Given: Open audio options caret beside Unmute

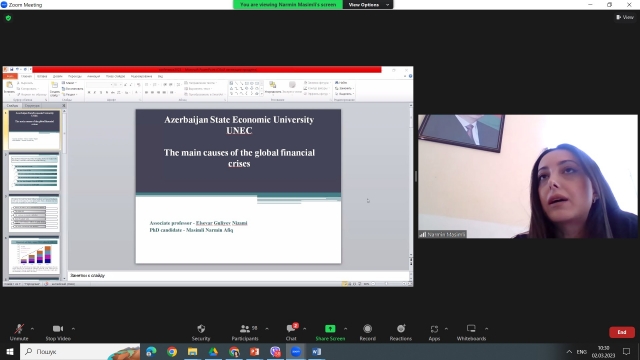Looking at the screenshot, I should pos(32,329).
